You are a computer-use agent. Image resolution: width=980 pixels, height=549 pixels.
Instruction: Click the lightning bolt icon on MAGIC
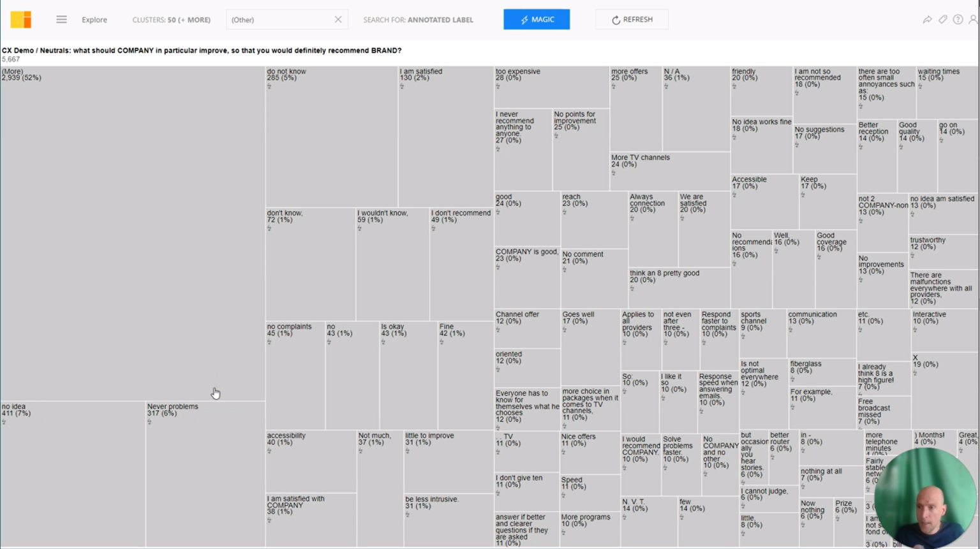point(524,19)
